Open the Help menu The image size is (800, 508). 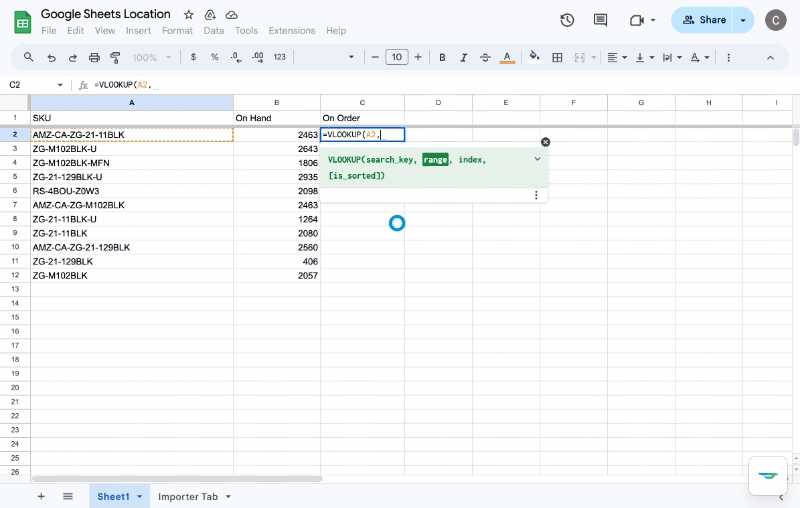point(336,31)
